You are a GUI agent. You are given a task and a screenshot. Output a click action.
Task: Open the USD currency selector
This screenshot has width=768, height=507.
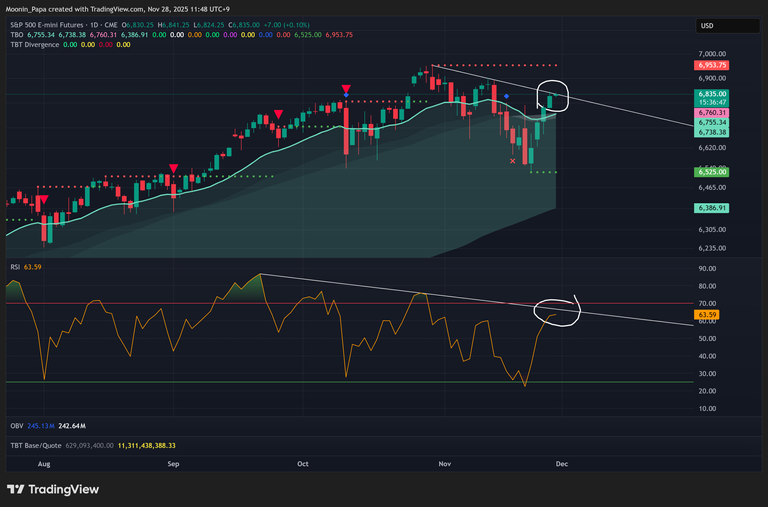click(706, 26)
